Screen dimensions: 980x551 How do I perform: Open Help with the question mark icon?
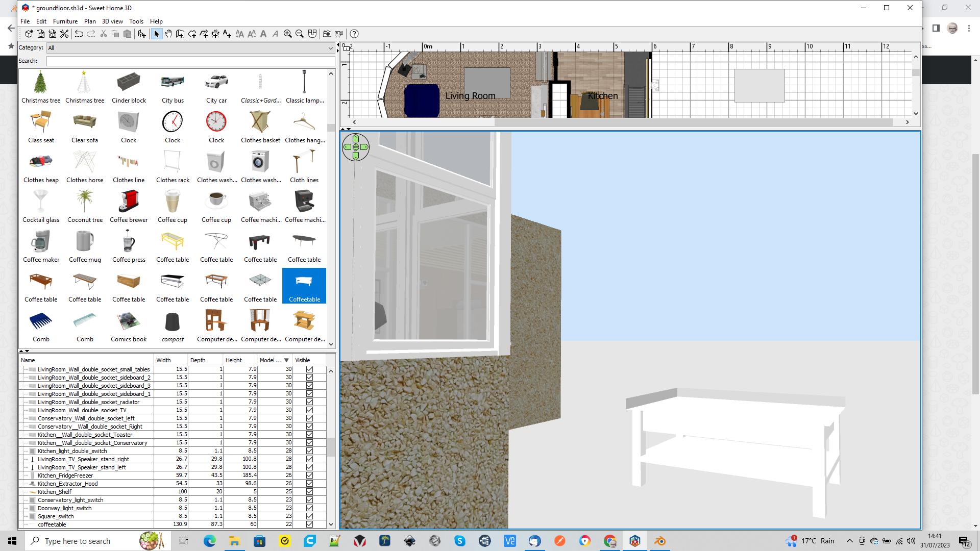(354, 34)
